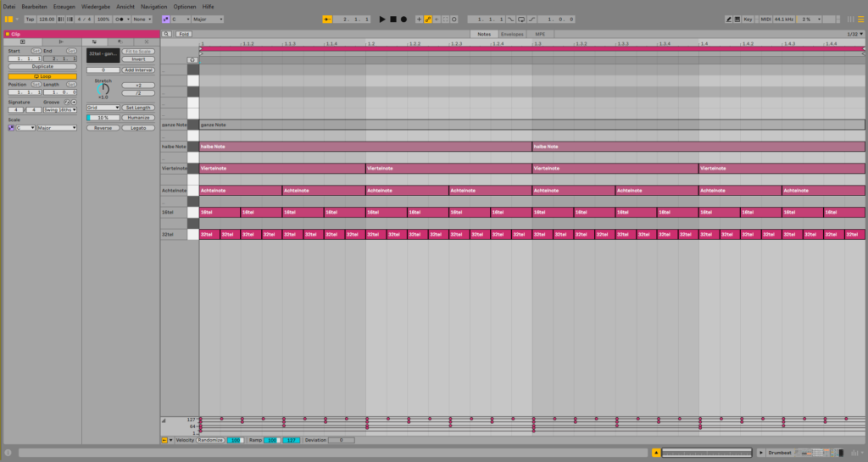The image size is (868, 462).
Task: Toggle MIDI Map Mode
Action: coord(765,19)
